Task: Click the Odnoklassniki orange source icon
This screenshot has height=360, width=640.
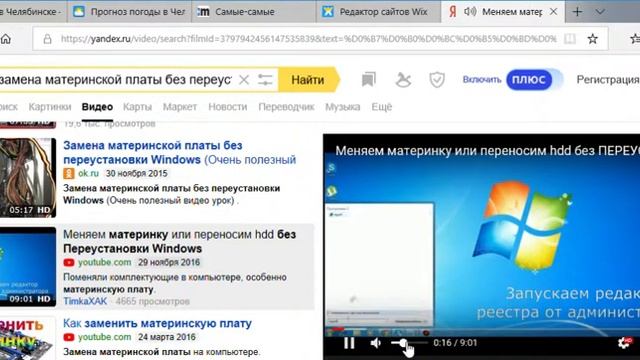Action: click(x=69, y=173)
